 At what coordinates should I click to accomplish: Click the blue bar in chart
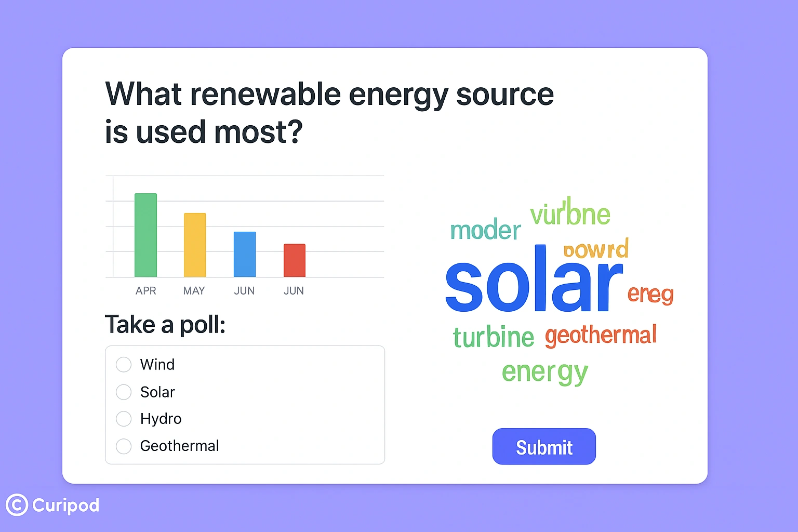[x=245, y=254]
